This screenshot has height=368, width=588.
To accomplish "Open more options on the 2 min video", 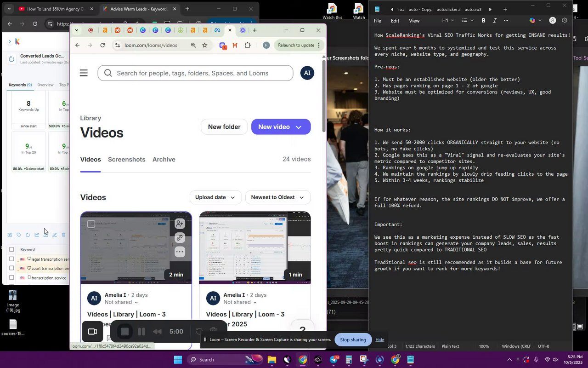I will pyautogui.click(x=180, y=252).
